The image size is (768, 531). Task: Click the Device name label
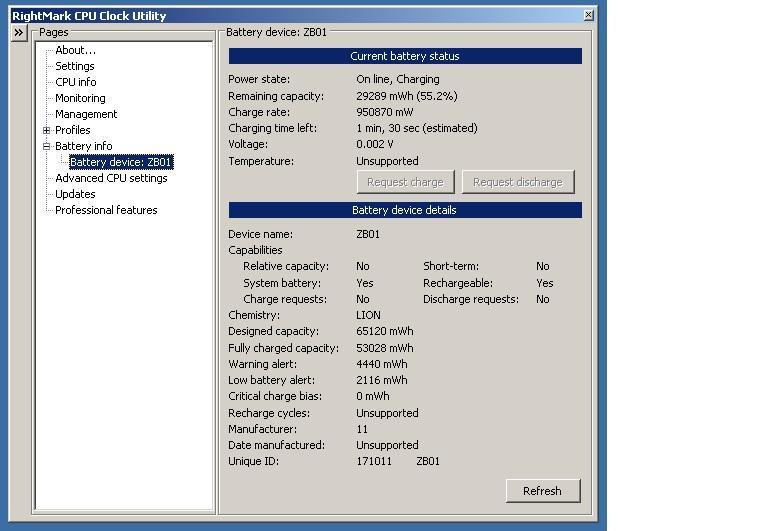[x=261, y=235]
